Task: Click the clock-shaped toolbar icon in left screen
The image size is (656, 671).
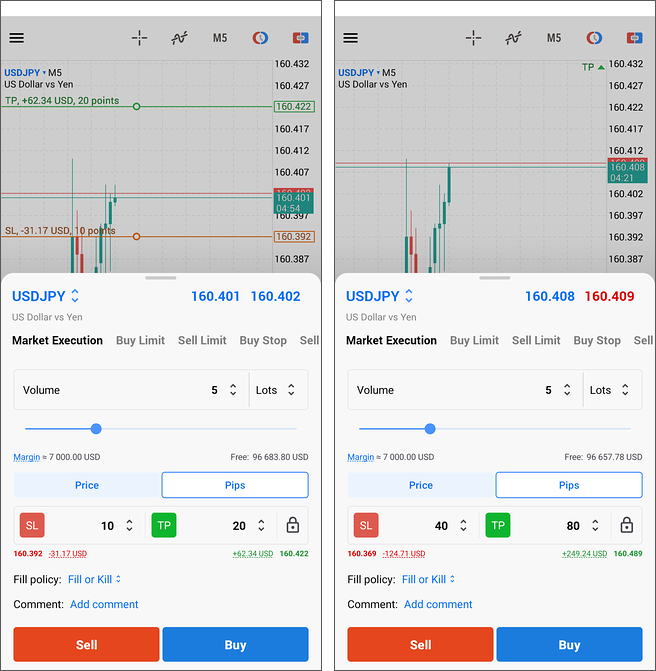Action: (x=260, y=38)
